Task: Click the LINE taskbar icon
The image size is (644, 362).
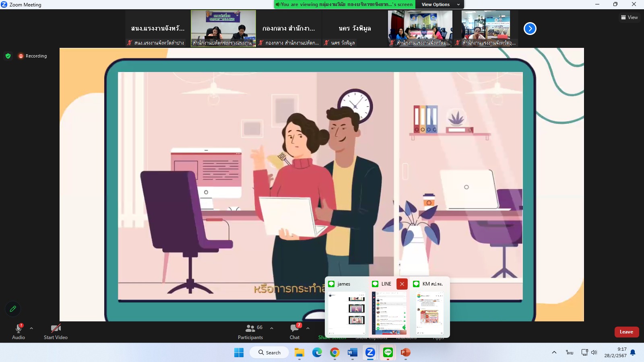Action: pos(388,352)
